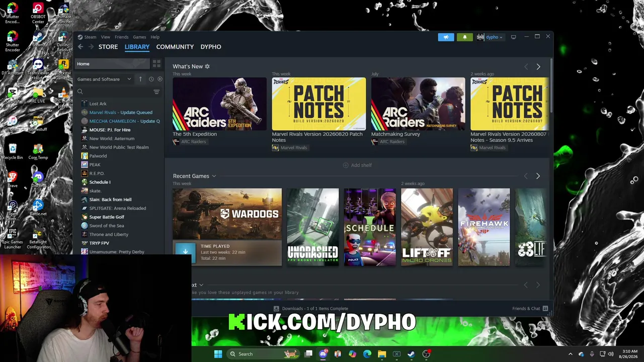Screen dimensions: 644x362
Task: Open the Recycle Bin on desktop
Action: coord(13,152)
